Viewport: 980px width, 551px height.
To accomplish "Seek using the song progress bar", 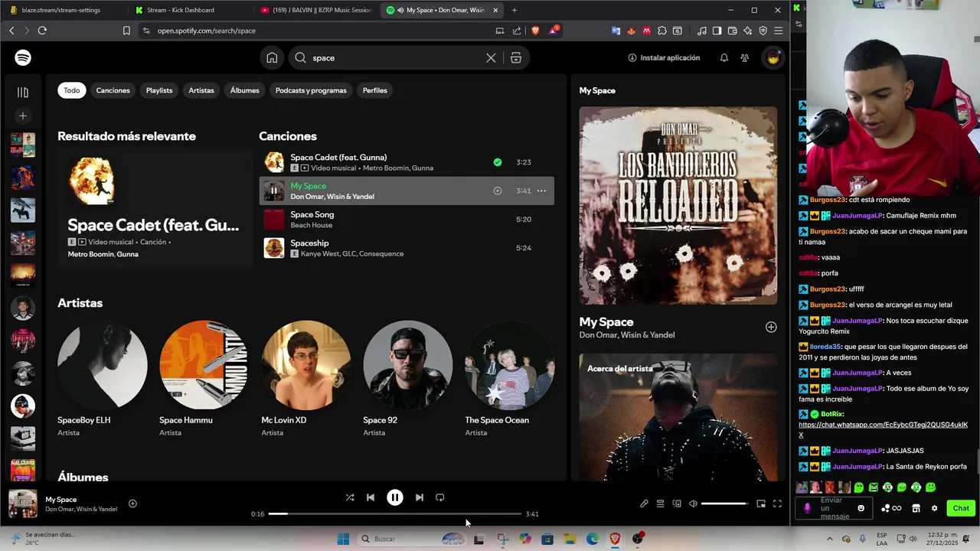I will (395, 514).
